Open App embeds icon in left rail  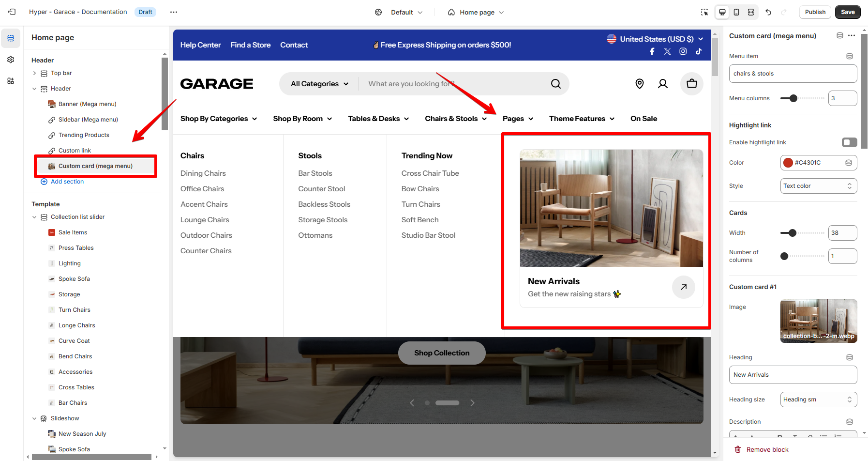pos(11,81)
